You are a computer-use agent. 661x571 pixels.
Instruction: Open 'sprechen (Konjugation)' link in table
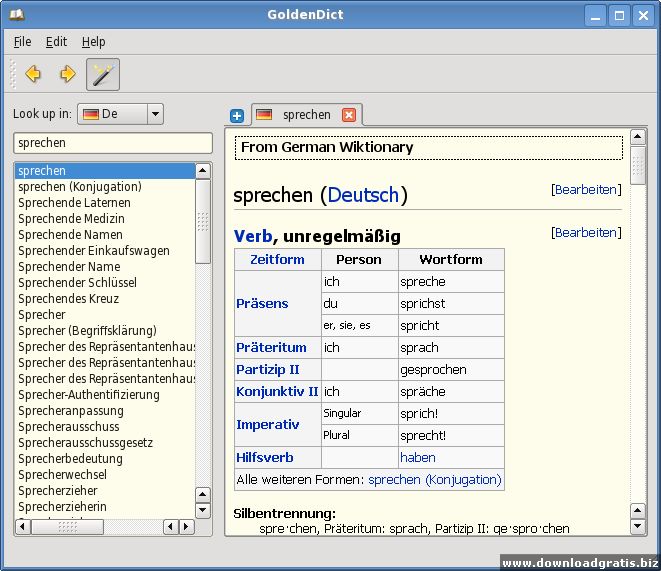tap(435, 480)
